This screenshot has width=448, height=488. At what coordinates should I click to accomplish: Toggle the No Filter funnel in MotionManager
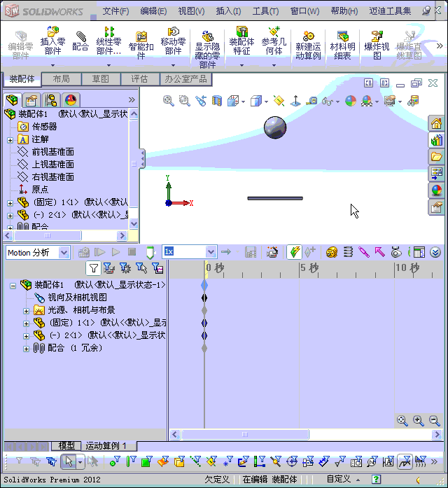[93, 268]
